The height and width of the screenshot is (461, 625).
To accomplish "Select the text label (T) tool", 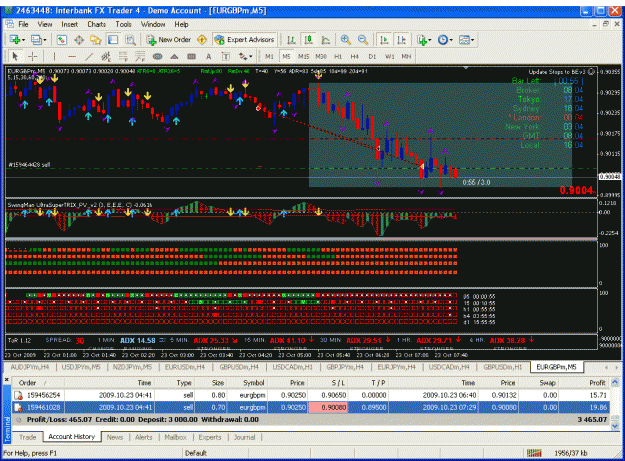I will (x=226, y=56).
